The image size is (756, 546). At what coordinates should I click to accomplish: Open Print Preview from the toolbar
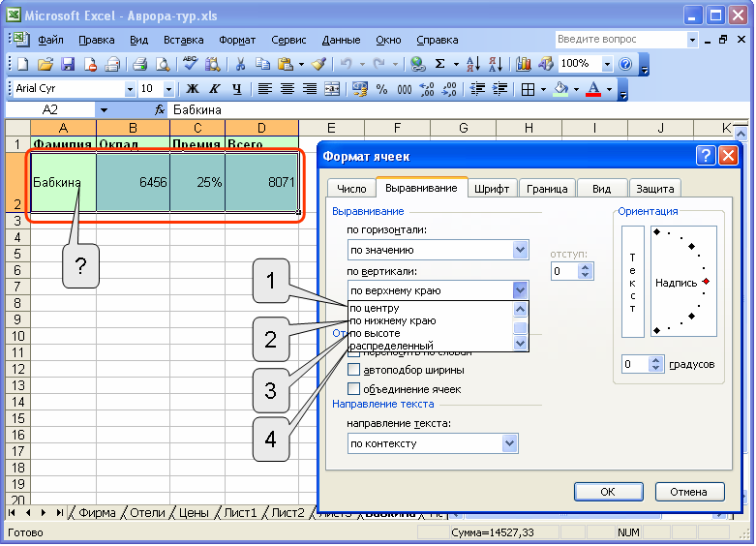163,64
